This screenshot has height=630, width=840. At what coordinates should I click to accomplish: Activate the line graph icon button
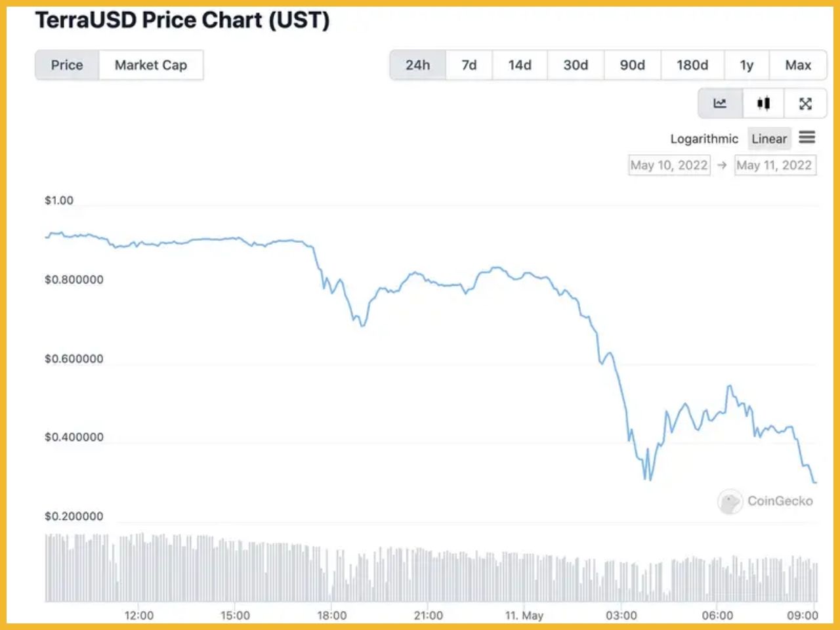719,103
